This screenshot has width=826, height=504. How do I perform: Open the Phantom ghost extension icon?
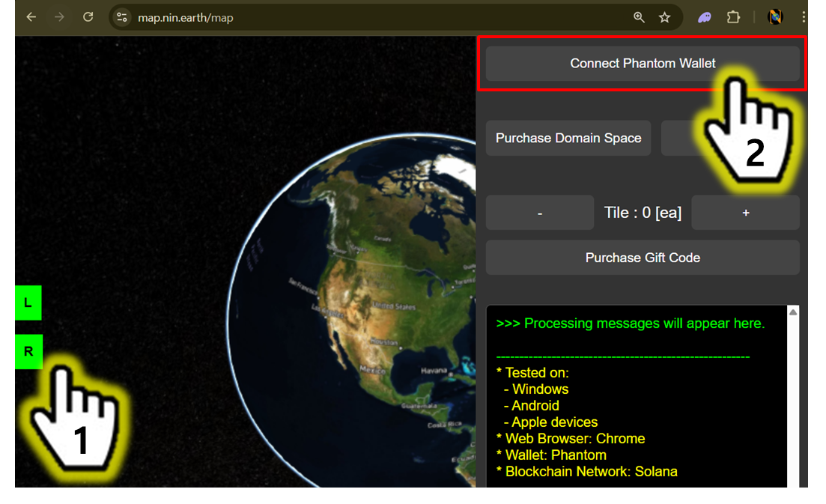pyautogui.click(x=705, y=17)
